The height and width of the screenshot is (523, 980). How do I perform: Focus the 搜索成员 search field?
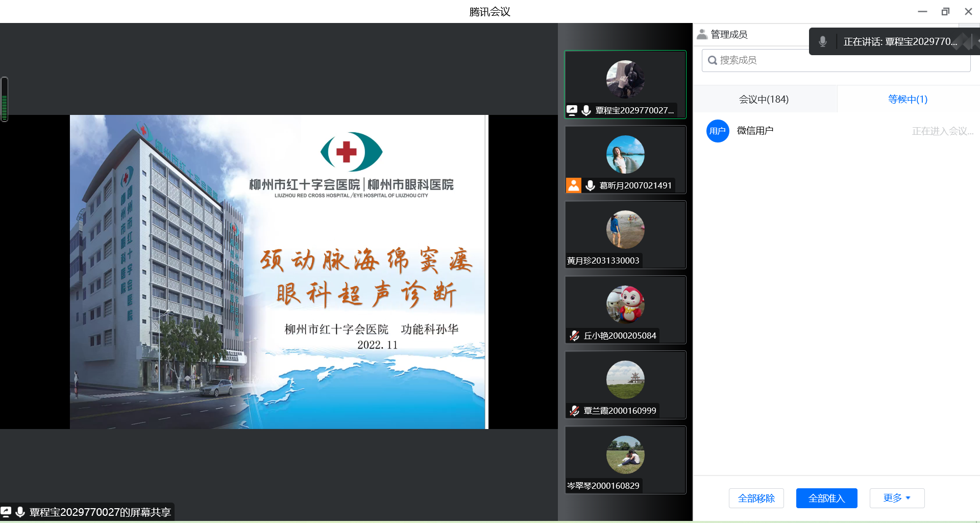tap(836, 60)
